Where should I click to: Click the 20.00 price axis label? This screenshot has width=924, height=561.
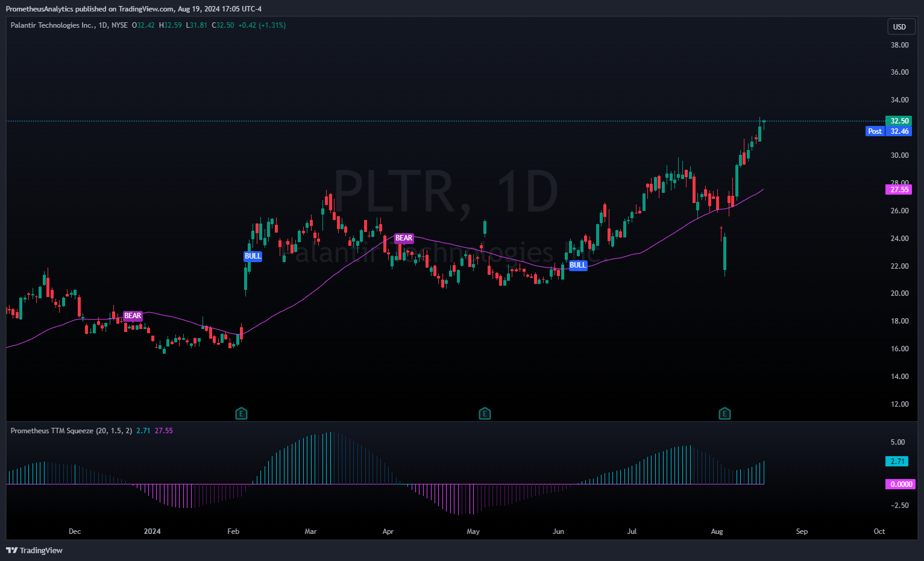(x=900, y=293)
